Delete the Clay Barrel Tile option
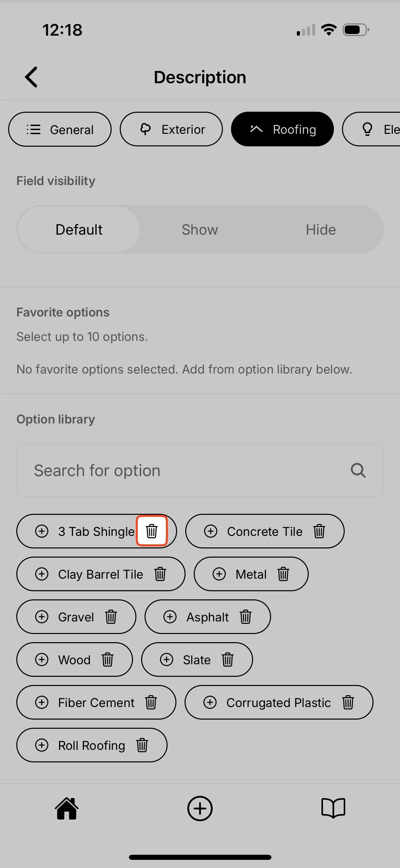The height and width of the screenshot is (868, 400). pyautogui.click(x=160, y=574)
